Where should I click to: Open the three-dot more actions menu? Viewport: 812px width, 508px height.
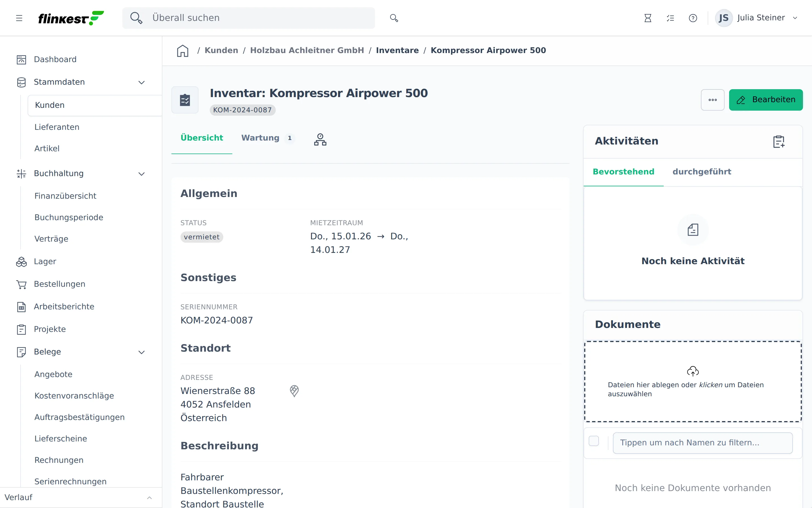pos(713,100)
